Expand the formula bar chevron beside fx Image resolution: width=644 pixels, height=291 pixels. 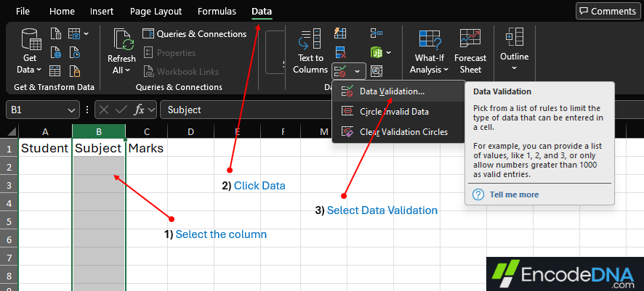pyautogui.click(x=152, y=110)
